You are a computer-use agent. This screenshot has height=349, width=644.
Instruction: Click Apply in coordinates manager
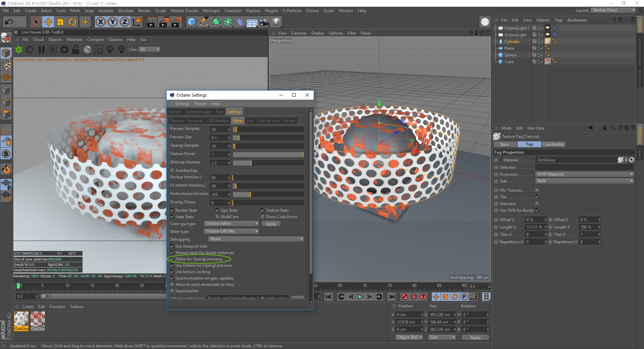[475, 338]
